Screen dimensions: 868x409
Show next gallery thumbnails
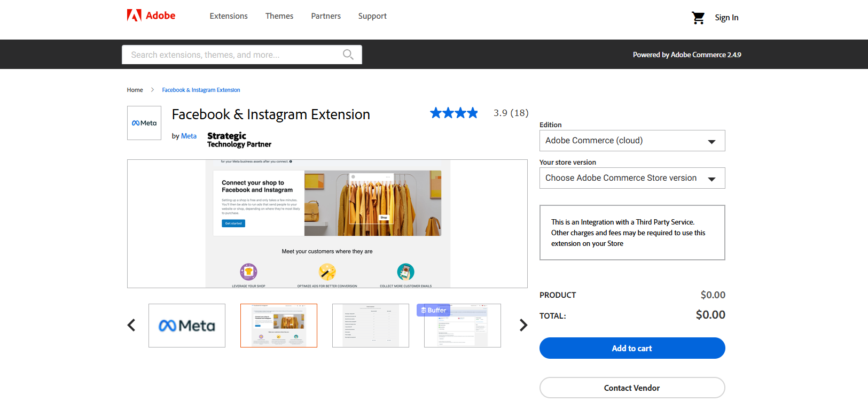tap(523, 325)
